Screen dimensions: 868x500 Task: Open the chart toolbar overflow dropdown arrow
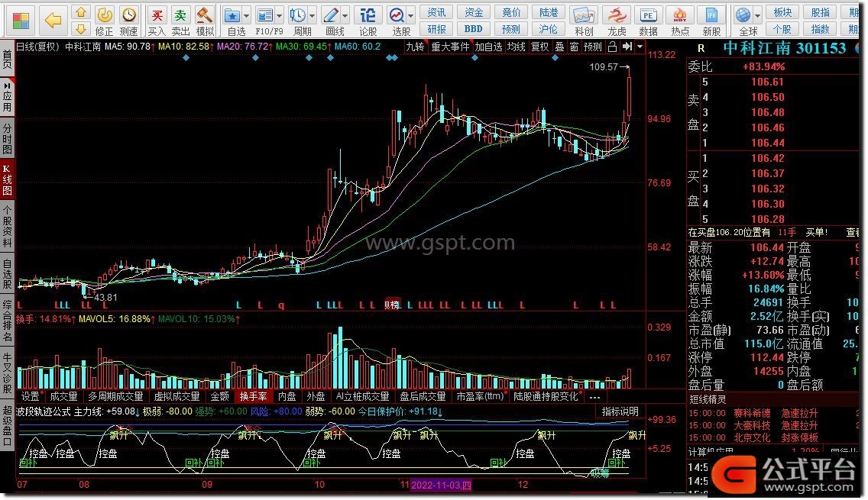pyautogui.click(x=640, y=47)
